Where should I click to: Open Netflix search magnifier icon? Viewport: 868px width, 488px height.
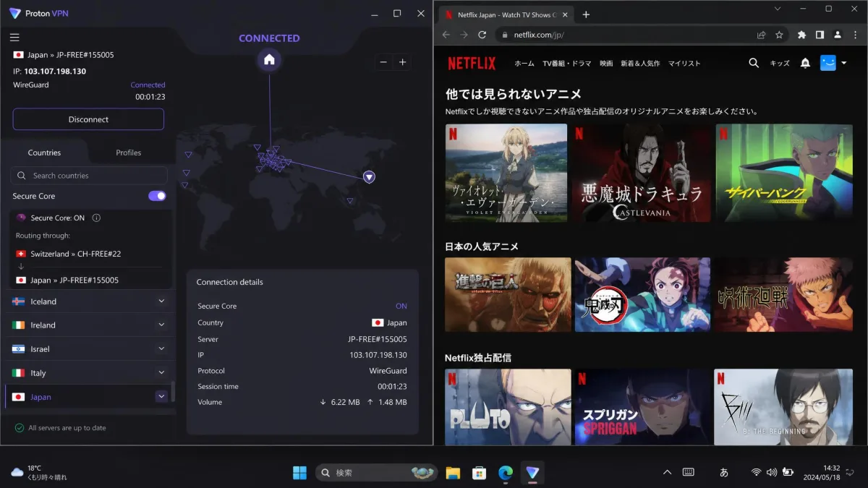754,63
